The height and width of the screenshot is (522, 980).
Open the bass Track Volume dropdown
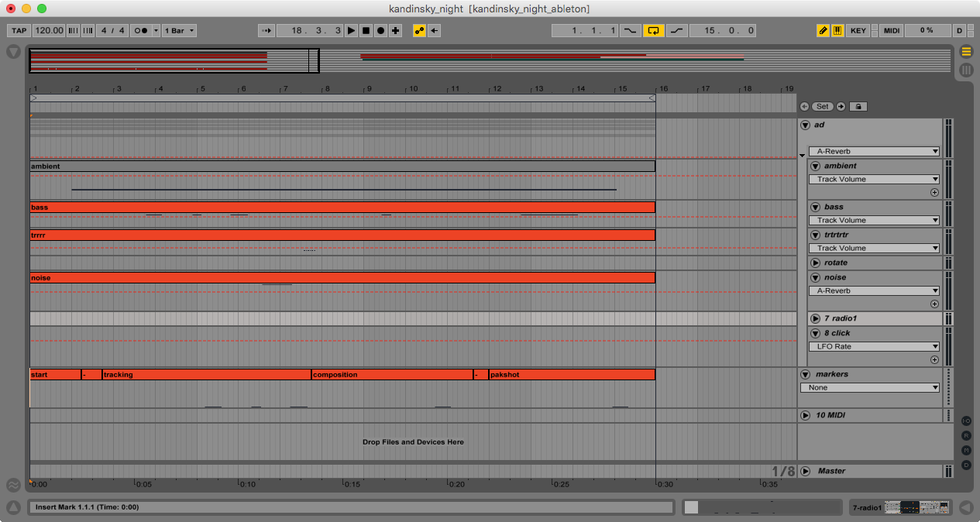873,220
